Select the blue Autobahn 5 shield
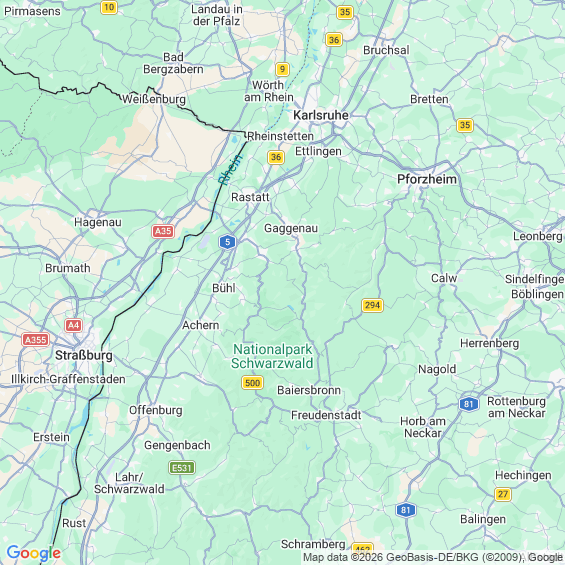565x565 pixels. pos(227,242)
